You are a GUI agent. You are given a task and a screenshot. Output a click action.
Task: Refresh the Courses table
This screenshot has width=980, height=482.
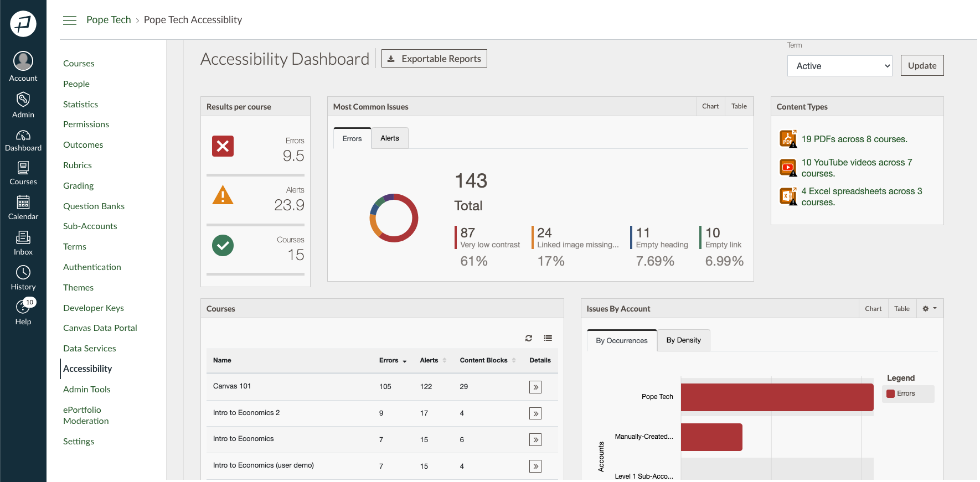[x=529, y=338]
